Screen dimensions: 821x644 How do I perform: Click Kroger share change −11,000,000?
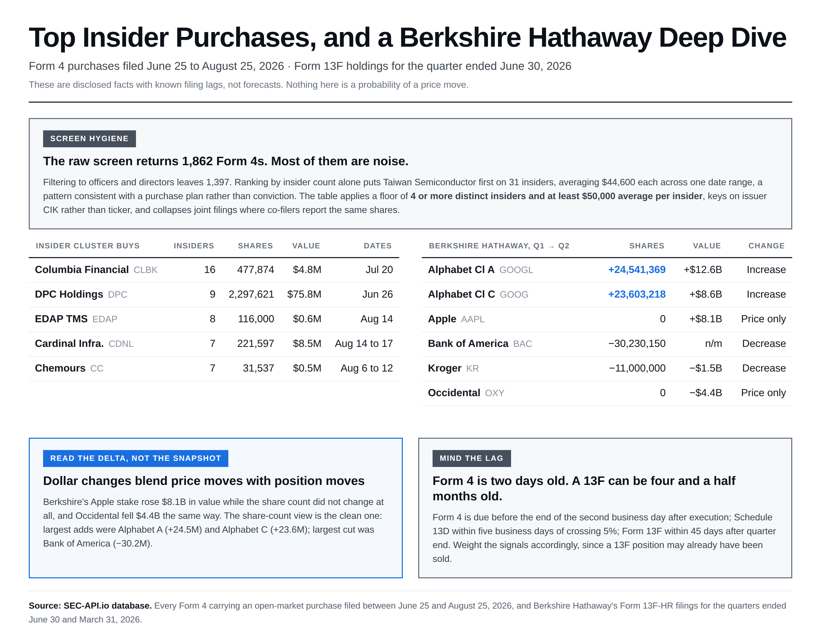coord(637,368)
